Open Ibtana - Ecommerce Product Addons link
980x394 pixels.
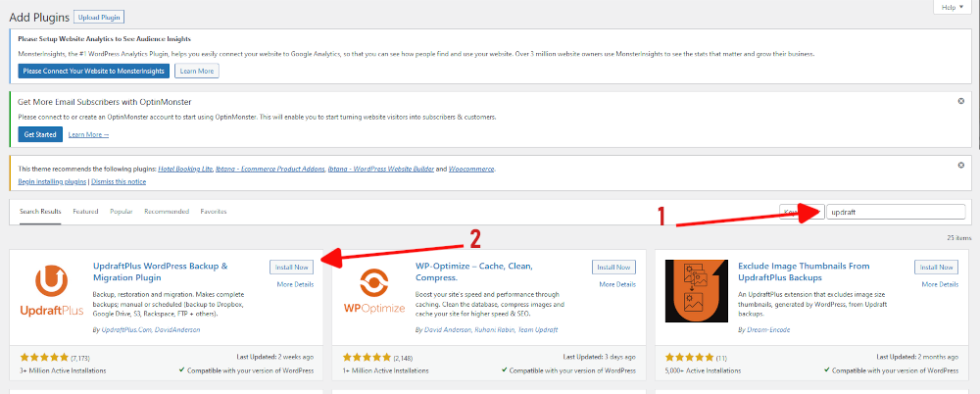[x=270, y=169]
